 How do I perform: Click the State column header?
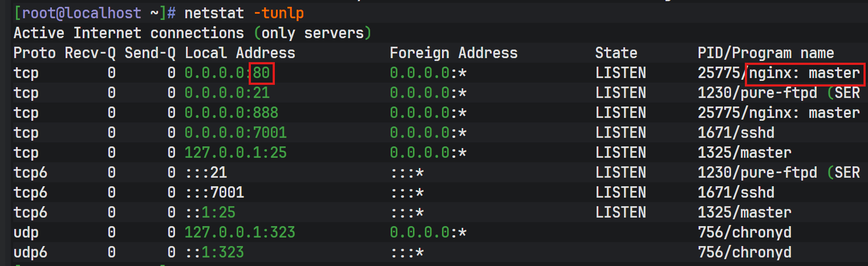tap(616, 54)
